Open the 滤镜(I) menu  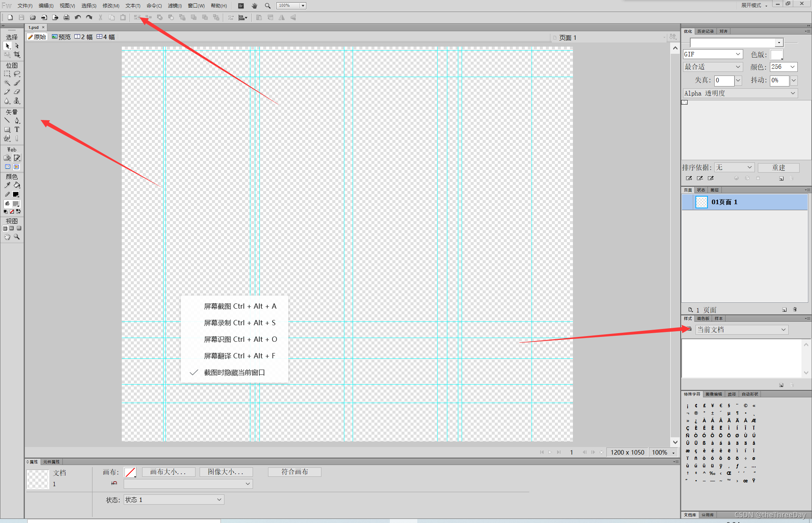pyautogui.click(x=175, y=6)
